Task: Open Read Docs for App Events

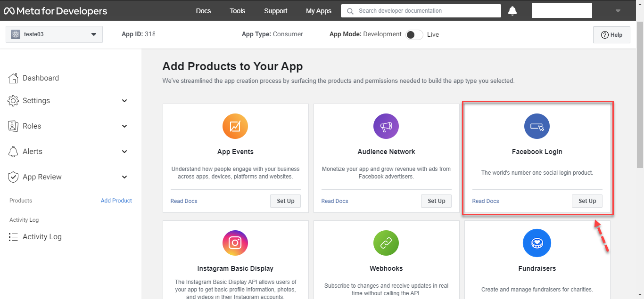Action: (x=184, y=201)
